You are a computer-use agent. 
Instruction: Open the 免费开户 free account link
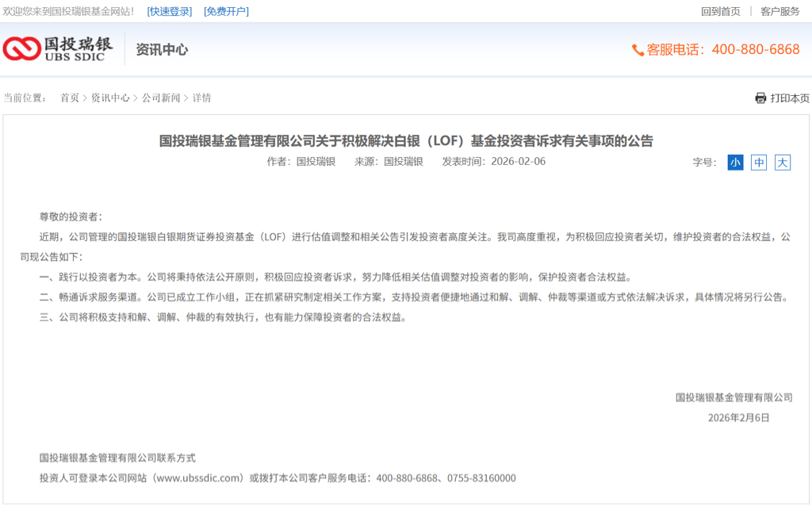226,11
